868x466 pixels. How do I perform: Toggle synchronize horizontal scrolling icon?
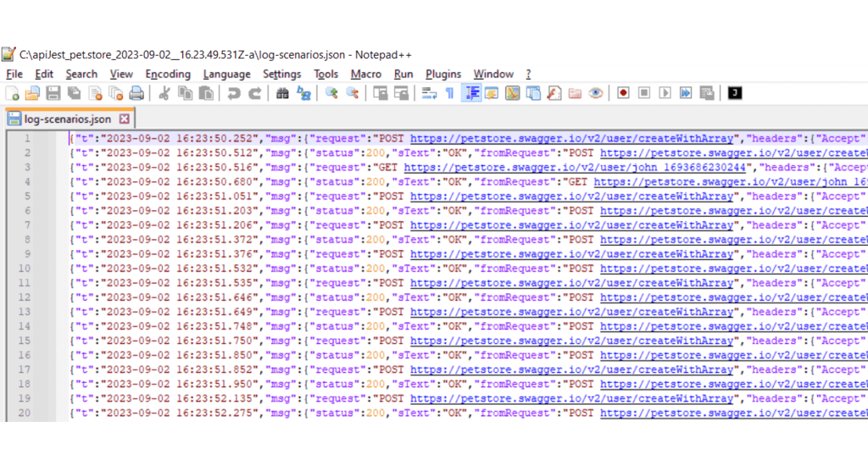(x=401, y=93)
